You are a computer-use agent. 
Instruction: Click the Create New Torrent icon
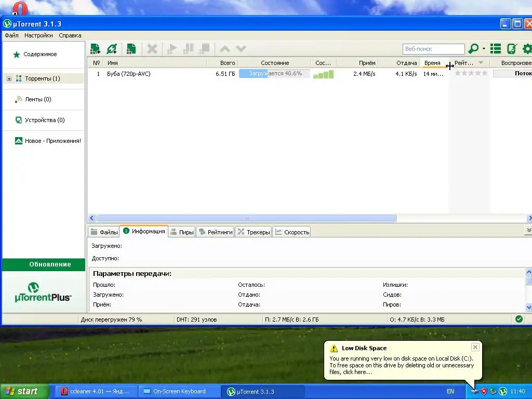point(131,49)
